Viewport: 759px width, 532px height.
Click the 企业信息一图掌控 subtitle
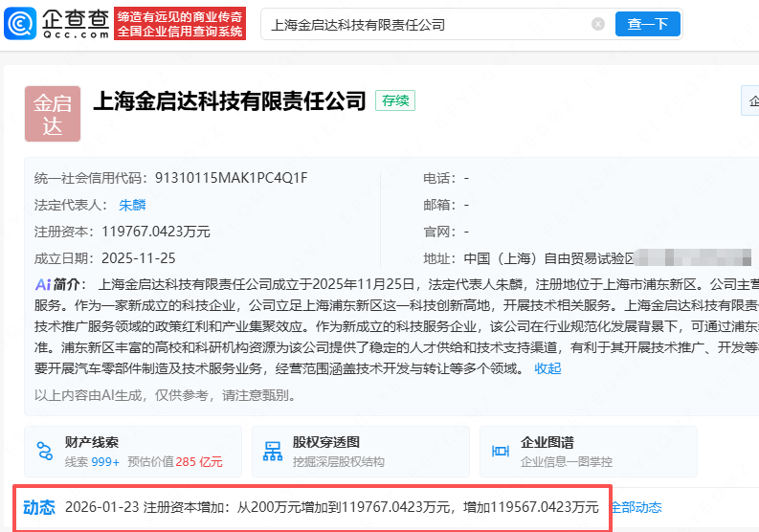click(567, 462)
